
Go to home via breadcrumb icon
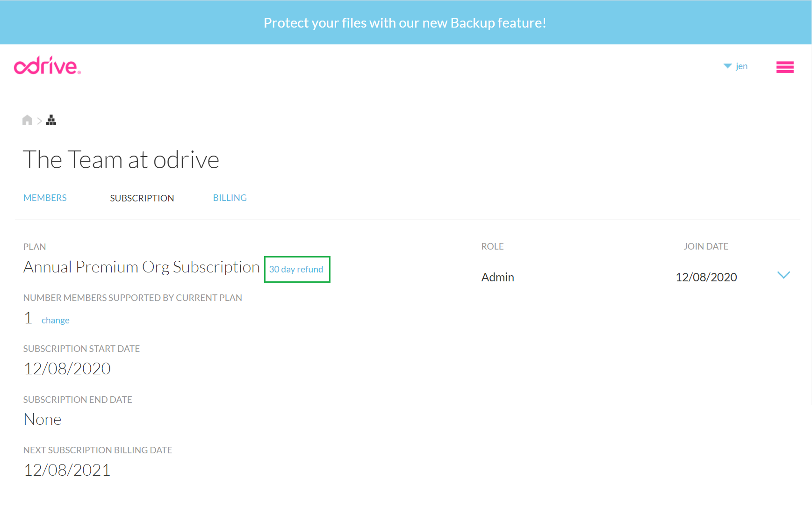click(x=27, y=121)
